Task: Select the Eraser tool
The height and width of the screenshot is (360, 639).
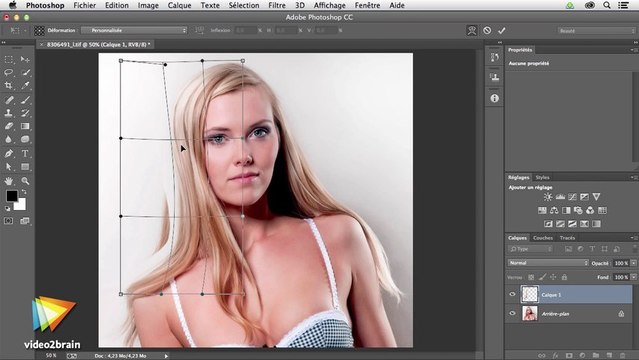Action: click(x=9, y=126)
